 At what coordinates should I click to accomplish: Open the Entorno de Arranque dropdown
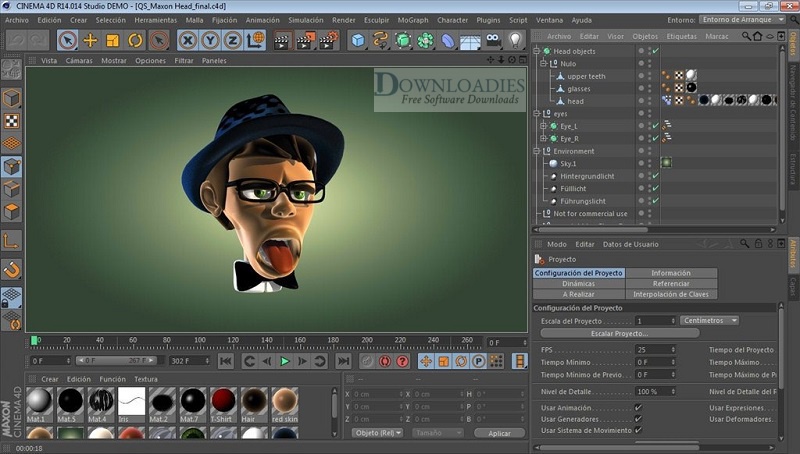tap(742, 19)
